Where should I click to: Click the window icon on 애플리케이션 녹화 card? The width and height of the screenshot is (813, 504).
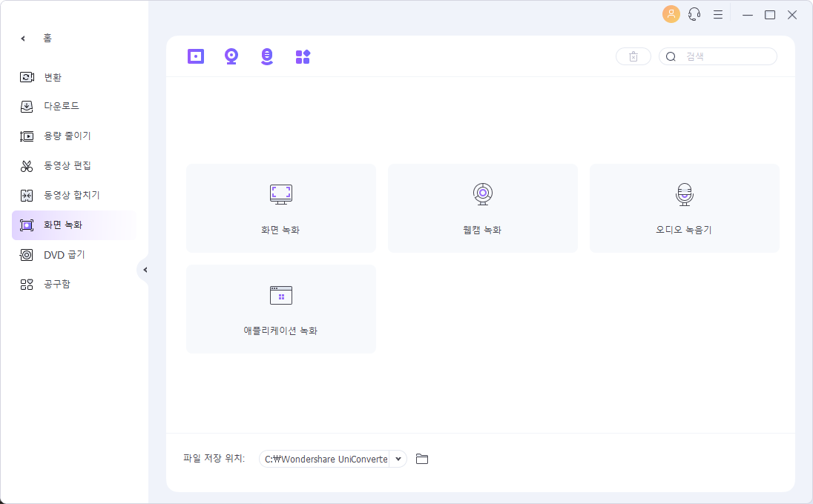(x=281, y=295)
